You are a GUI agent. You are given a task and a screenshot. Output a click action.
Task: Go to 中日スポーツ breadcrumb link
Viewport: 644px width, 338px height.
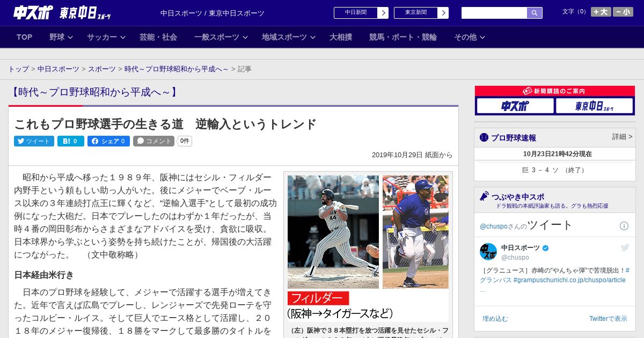pyautogui.click(x=58, y=69)
